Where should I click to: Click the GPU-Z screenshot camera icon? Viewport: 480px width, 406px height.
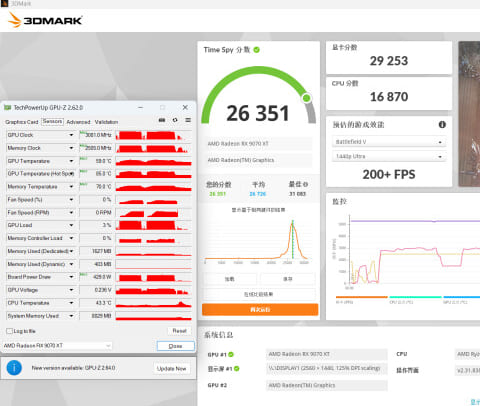coord(162,120)
